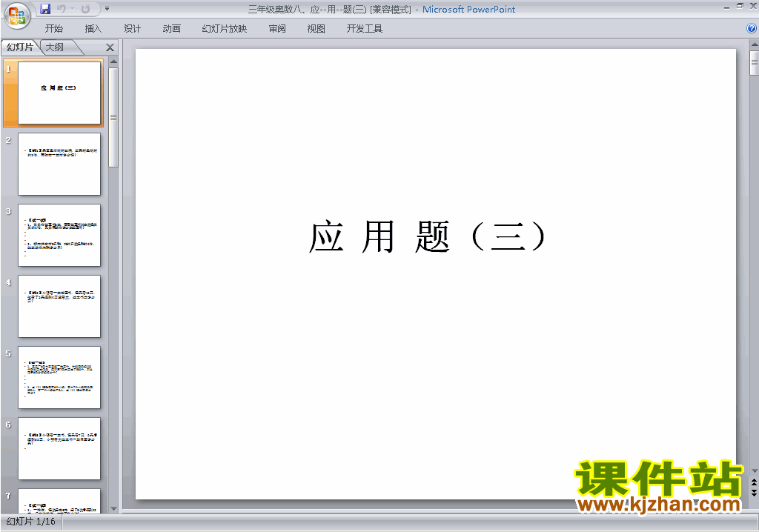The height and width of the screenshot is (532, 759).
Task: Click the main editor scroll-up arrow
Action: [x=754, y=44]
